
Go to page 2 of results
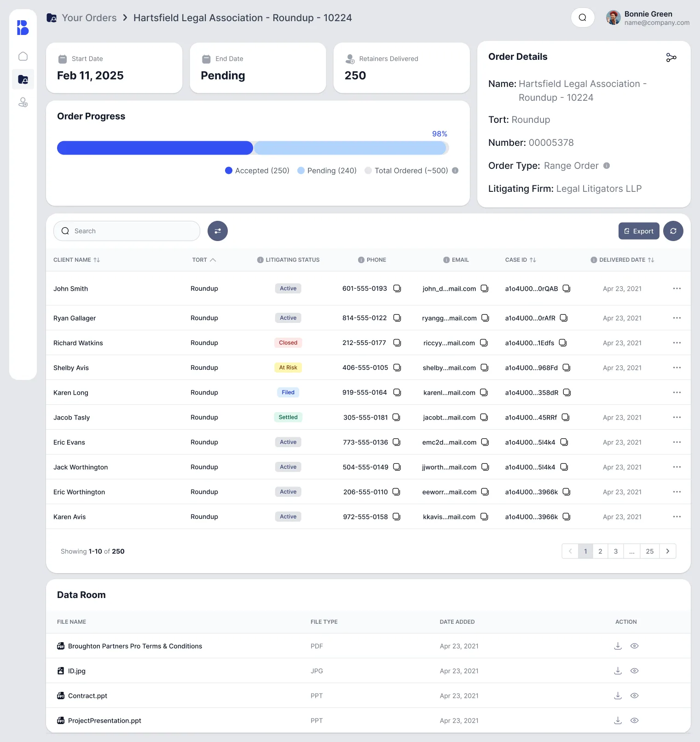point(600,551)
